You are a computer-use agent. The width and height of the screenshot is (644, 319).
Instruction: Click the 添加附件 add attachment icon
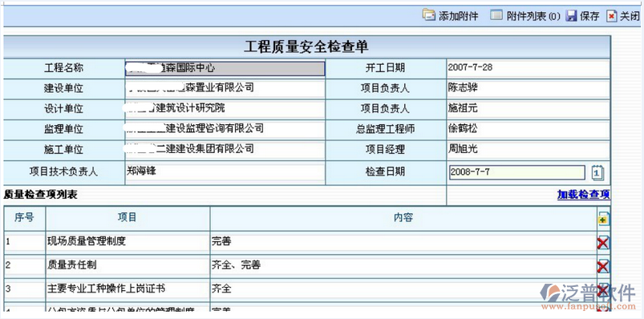click(428, 15)
